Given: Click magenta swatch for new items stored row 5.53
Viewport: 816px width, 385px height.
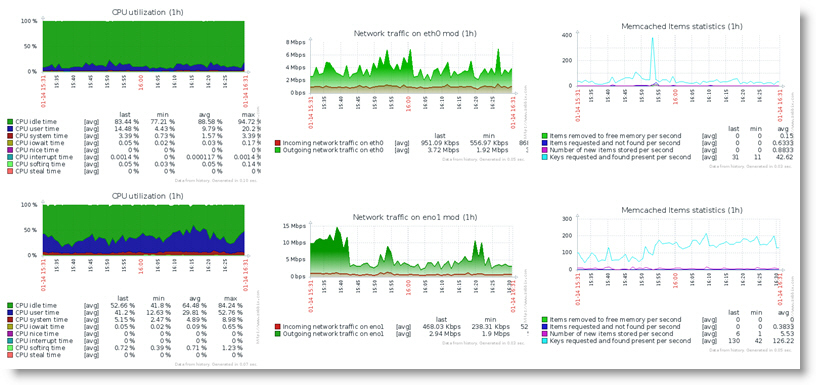Looking at the screenshot, I should tap(545, 333).
